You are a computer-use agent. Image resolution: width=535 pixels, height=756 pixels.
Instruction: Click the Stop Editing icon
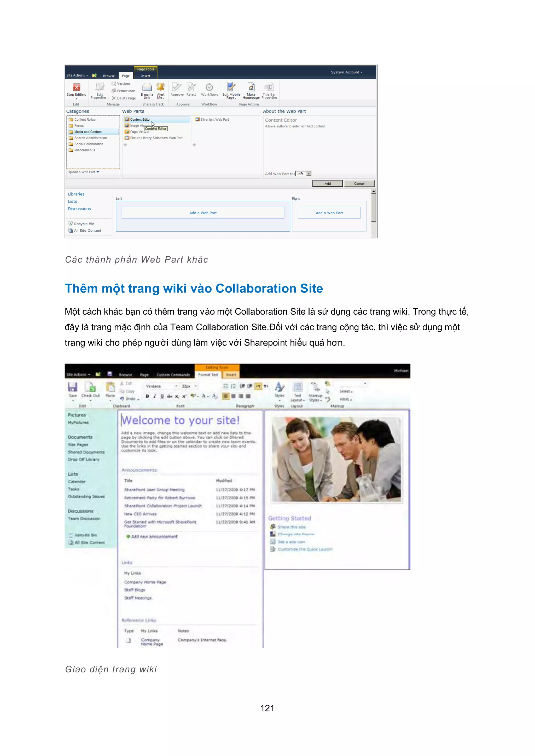click(x=77, y=87)
